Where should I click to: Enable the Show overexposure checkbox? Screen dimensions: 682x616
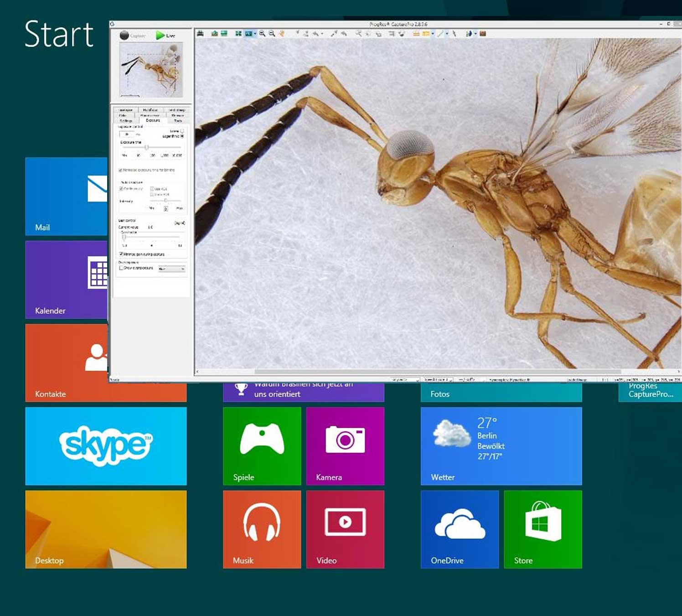coord(121,268)
